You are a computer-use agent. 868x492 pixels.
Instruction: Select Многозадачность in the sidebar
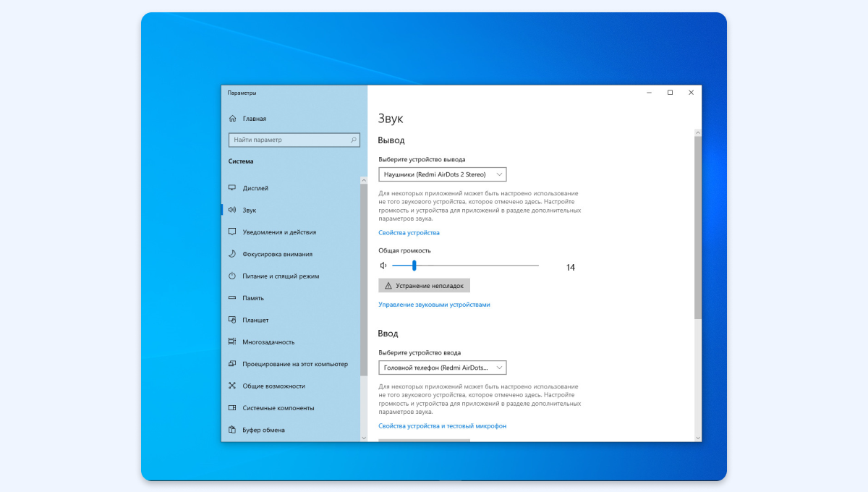click(268, 342)
